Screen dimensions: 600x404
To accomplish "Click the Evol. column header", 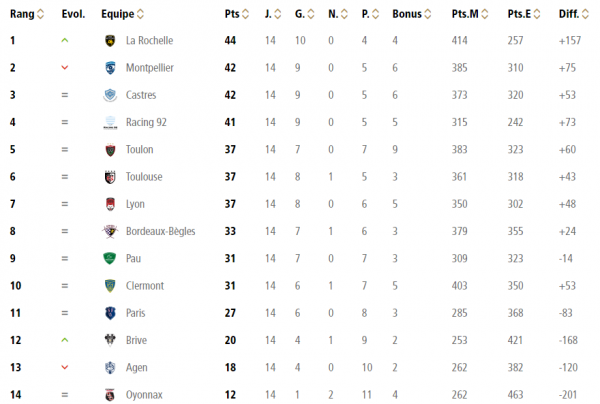I will pyautogui.click(x=73, y=14).
